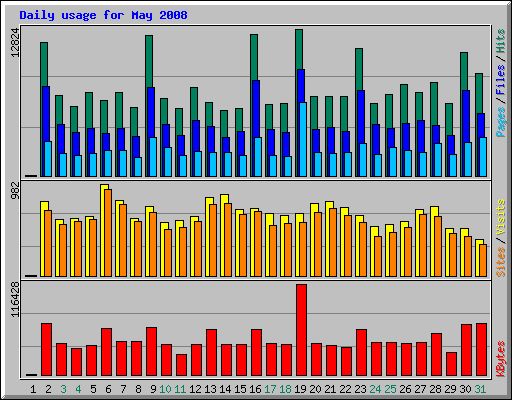Click the Files legend label
512x400 pixels.
point(501,80)
